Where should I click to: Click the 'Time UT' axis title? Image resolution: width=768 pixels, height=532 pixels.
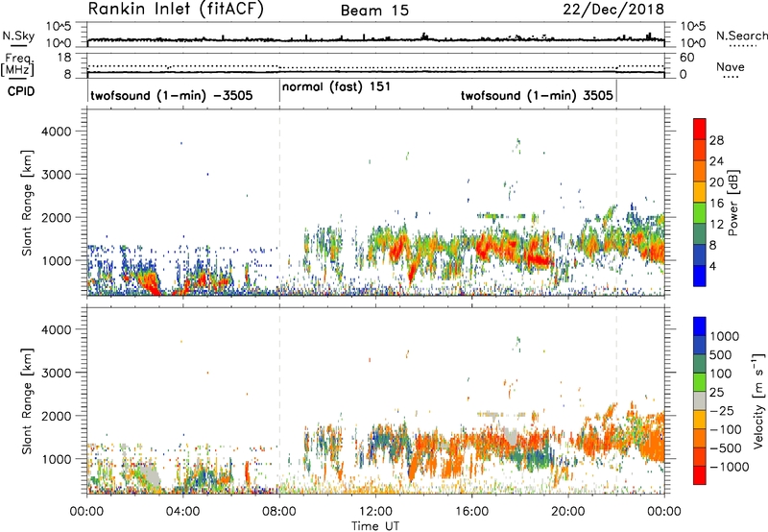coord(375,526)
